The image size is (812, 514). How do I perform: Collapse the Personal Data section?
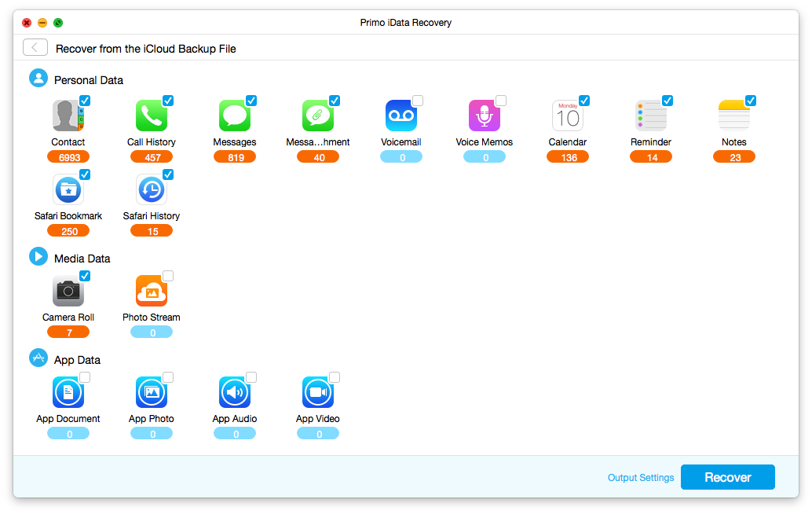pyautogui.click(x=38, y=79)
